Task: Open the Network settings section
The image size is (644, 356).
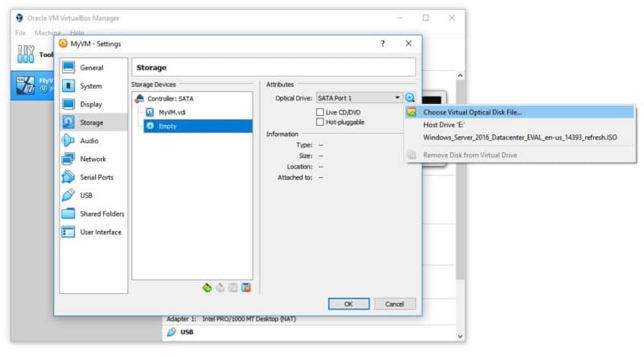Action: (x=93, y=159)
